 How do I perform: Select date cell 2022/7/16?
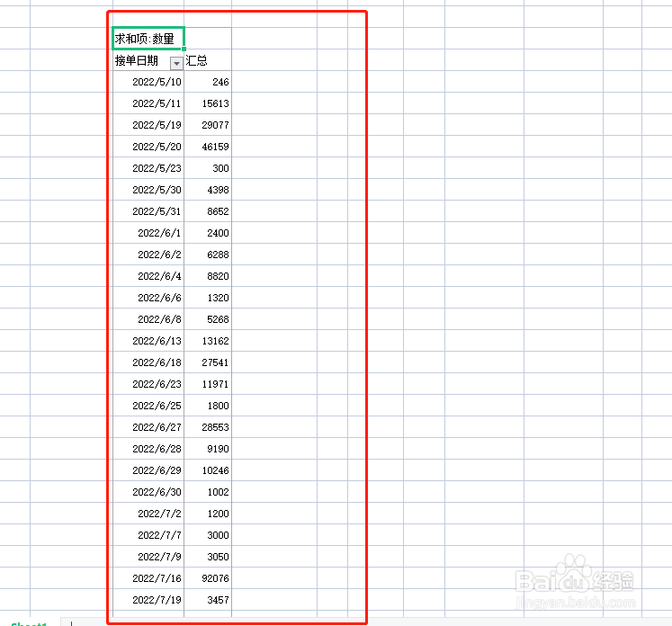tap(148, 578)
